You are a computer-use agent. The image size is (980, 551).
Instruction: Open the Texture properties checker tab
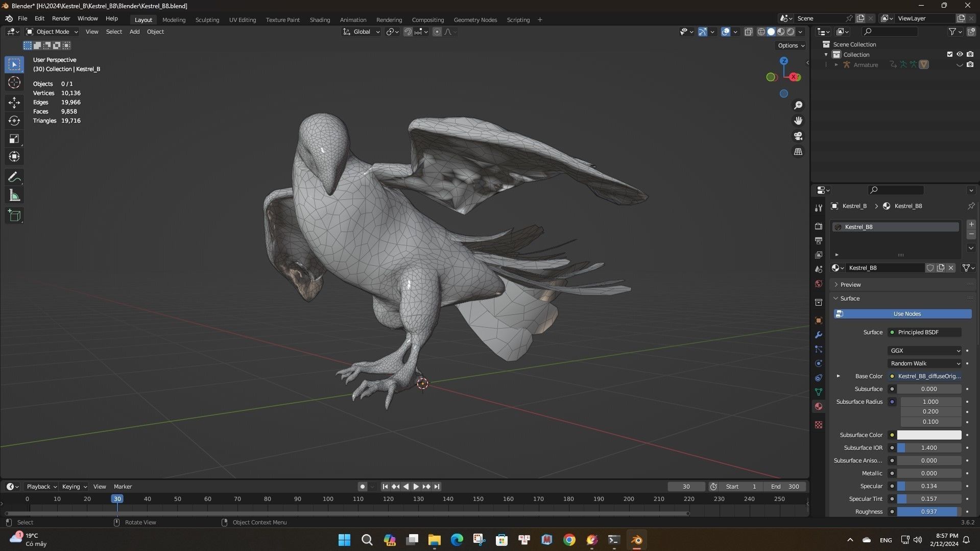(819, 425)
